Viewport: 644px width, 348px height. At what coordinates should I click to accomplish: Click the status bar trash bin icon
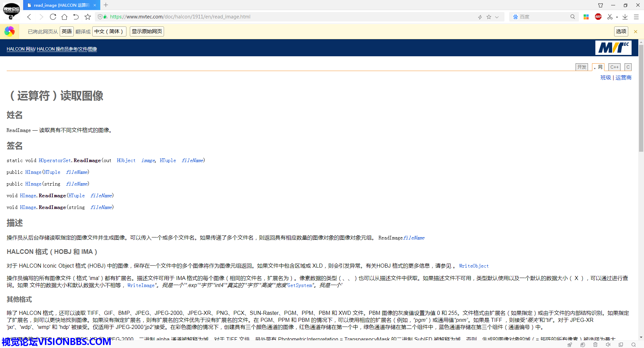click(595, 344)
